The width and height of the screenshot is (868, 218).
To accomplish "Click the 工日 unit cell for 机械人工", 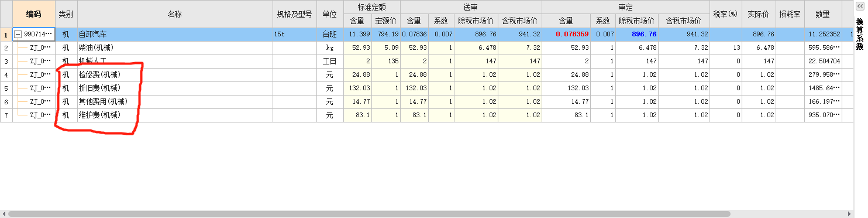I will coord(330,61).
